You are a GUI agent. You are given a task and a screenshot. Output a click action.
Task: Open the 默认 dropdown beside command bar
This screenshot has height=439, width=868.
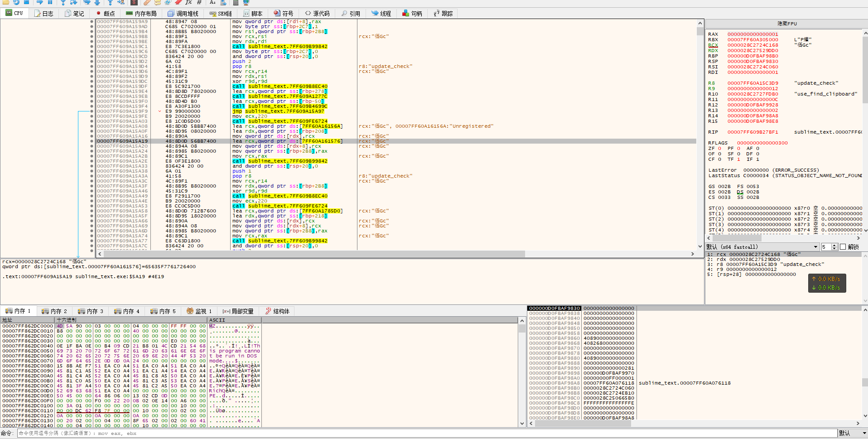852,433
